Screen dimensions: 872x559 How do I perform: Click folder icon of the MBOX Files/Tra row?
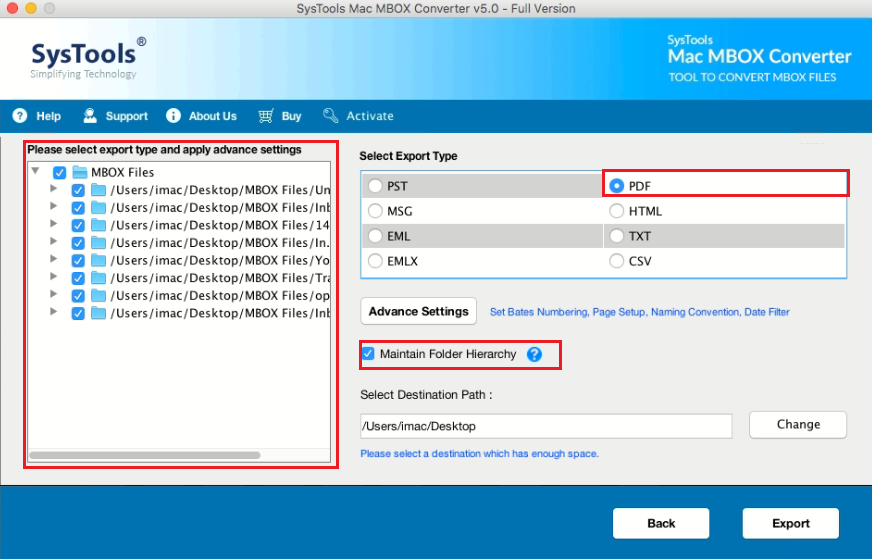(98, 278)
